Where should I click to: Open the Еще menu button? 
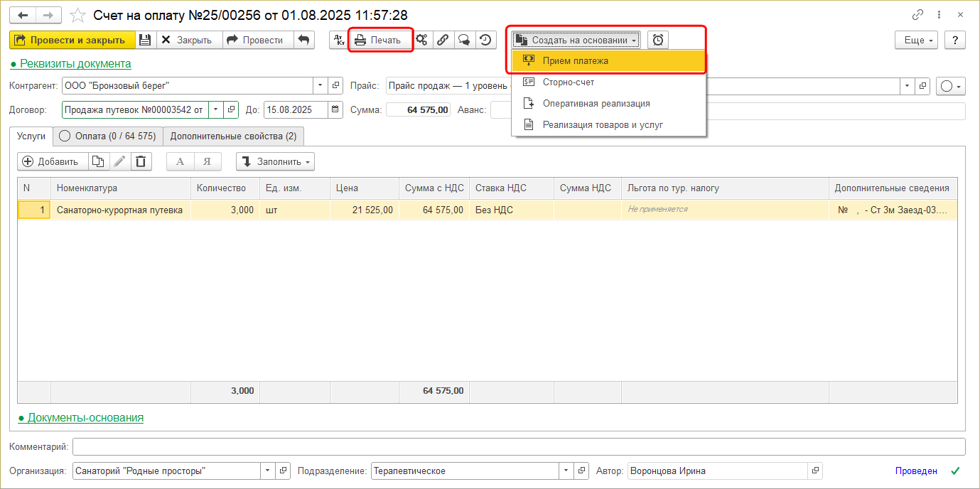point(916,40)
